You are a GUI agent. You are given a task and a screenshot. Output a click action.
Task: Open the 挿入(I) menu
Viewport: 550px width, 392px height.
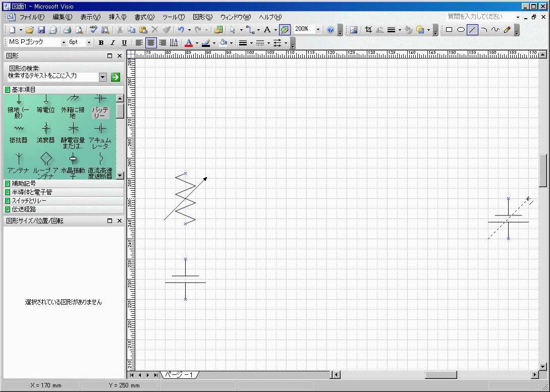118,17
